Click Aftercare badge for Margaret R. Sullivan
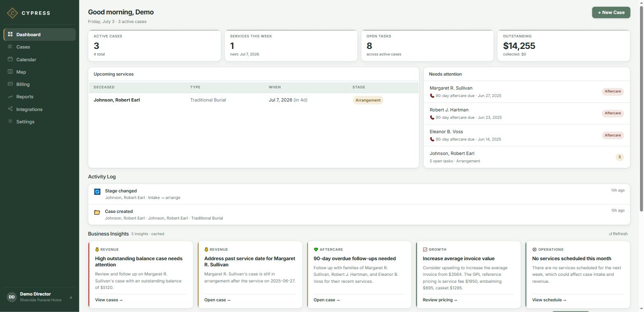The width and height of the screenshot is (644, 312). click(613, 91)
